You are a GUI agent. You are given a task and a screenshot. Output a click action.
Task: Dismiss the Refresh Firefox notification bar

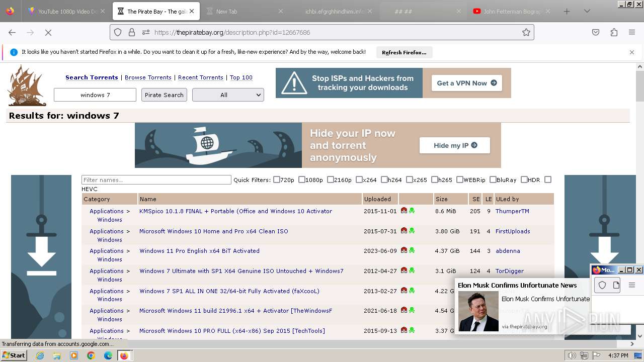632,52
